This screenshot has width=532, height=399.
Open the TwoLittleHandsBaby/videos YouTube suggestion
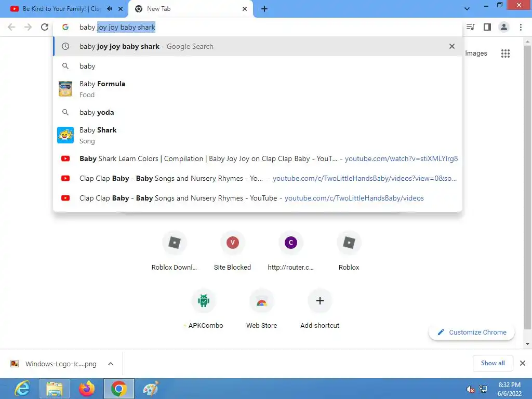click(x=258, y=198)
